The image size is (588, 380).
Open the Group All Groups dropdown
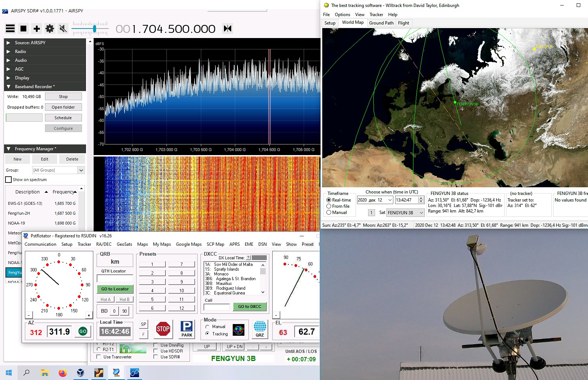[x=81, y=170]
